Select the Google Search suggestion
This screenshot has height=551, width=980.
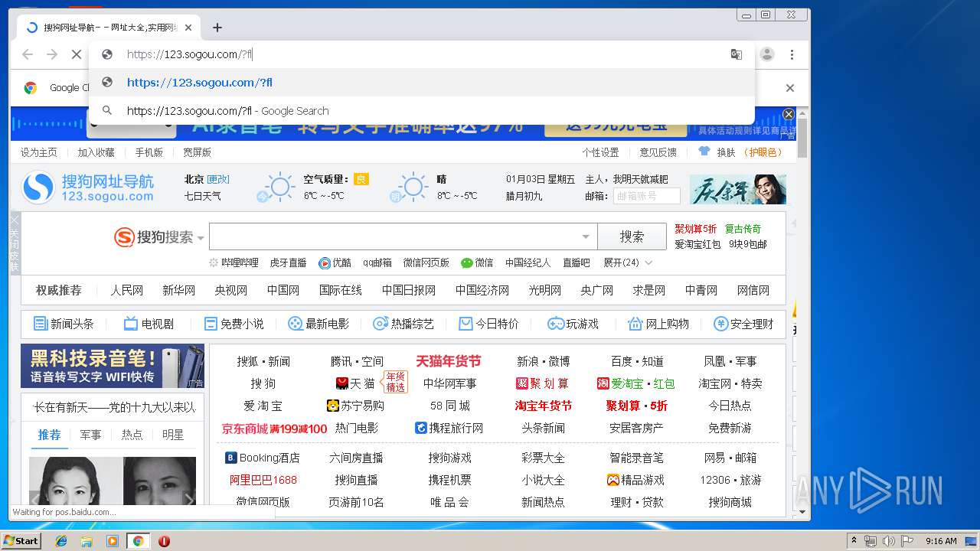422,110
